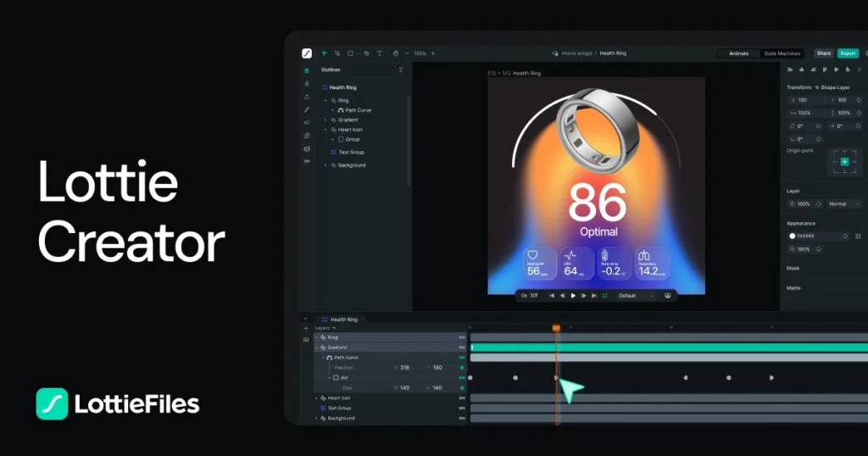Collapse the Ring layer in Outliner
The image size is (868, 456).
[325, 101]
